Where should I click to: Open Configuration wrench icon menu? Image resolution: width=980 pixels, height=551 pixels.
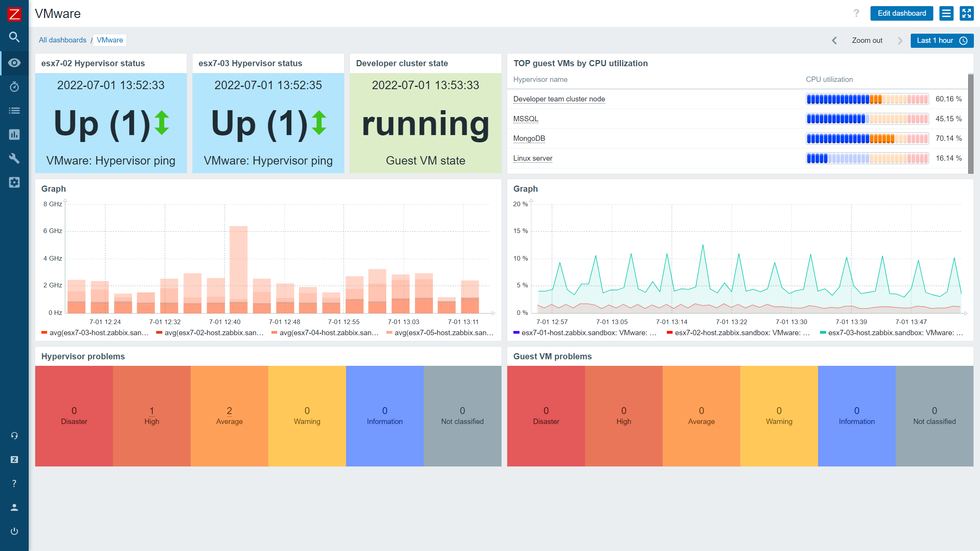point(14,158)
